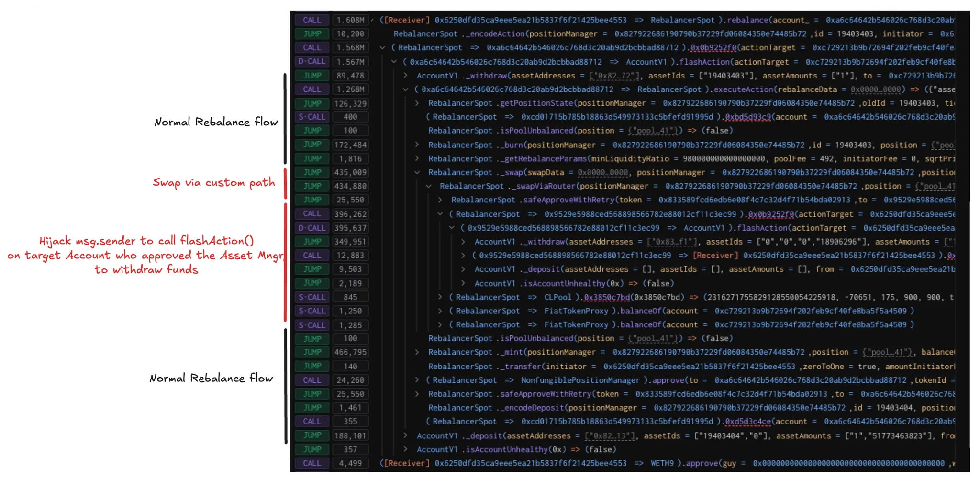Click the S-CALL badge at 845 gas for CLPool
The width and height of the screenshot is (980, 491).
point(312,297)
